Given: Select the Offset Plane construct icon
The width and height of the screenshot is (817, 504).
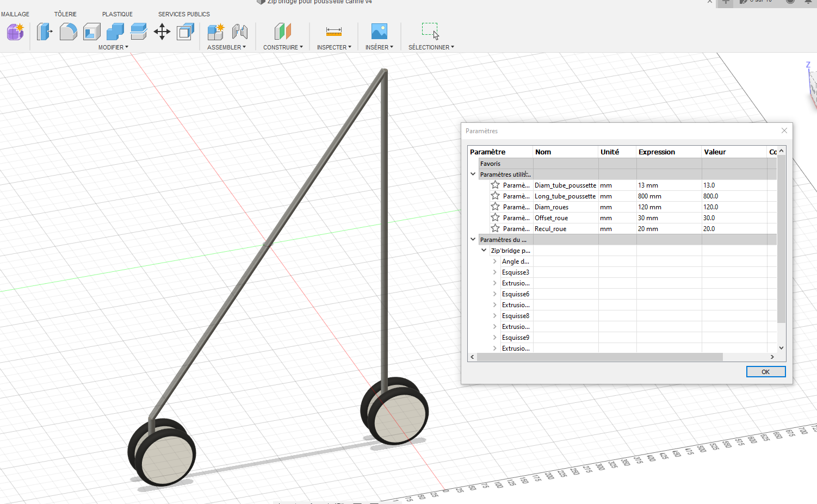Looking at the screenshot, I should coord(282,32).
